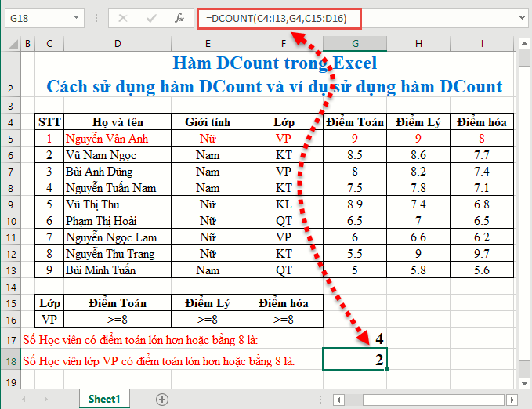The height and width of the screenshot is (409, 532).
Task: Click the Select All corner triangle
Action: click(9, 44)
